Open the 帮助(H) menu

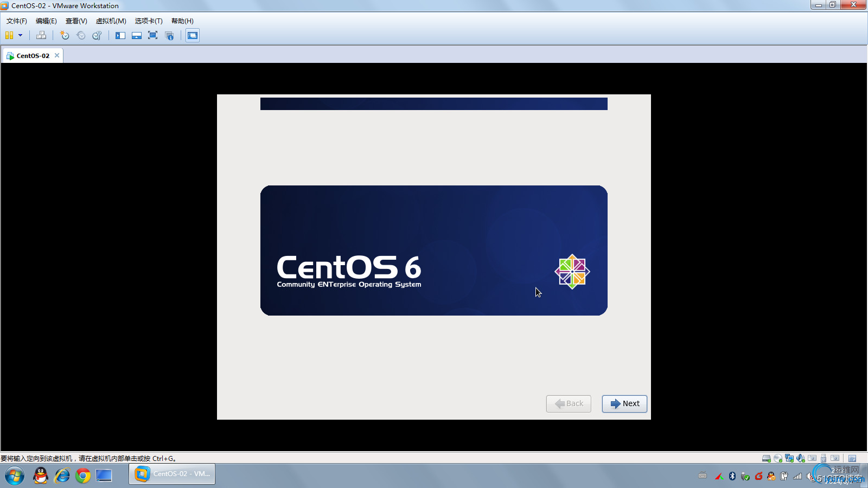coord(182,21)
